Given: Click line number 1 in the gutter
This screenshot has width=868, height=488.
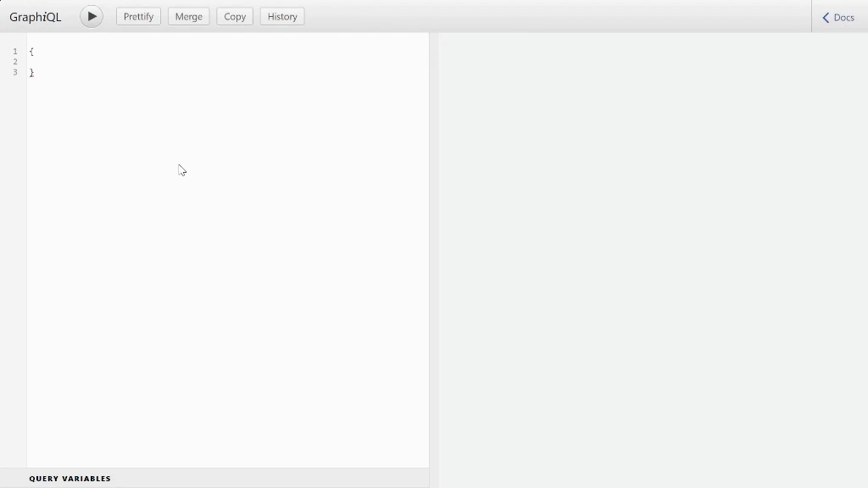Looking at the screenshot, I should click(15, 52).
